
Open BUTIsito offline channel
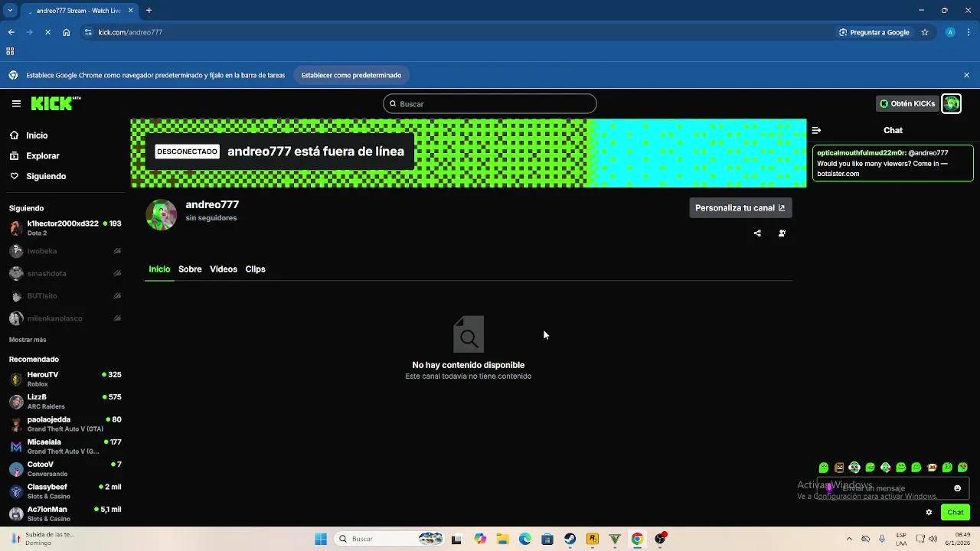(x=65, y=295)
